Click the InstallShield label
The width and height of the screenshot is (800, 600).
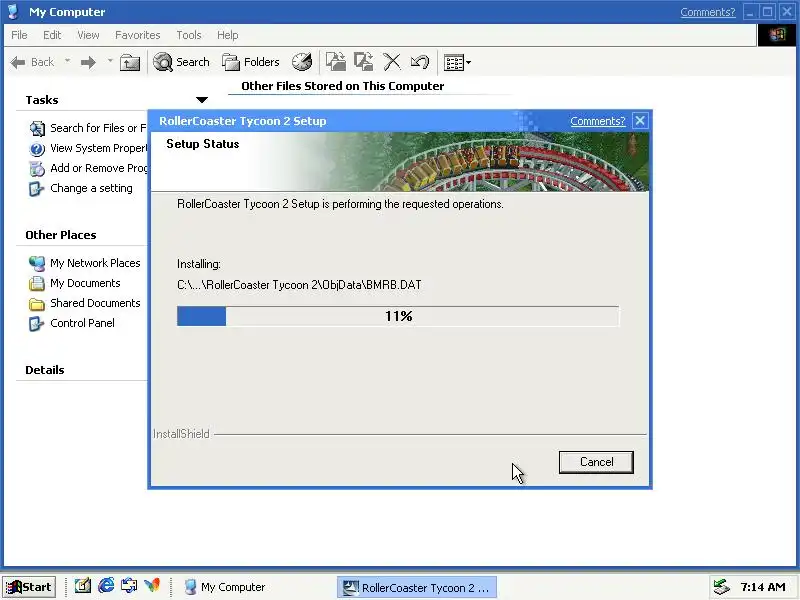(x=181, y=434)
